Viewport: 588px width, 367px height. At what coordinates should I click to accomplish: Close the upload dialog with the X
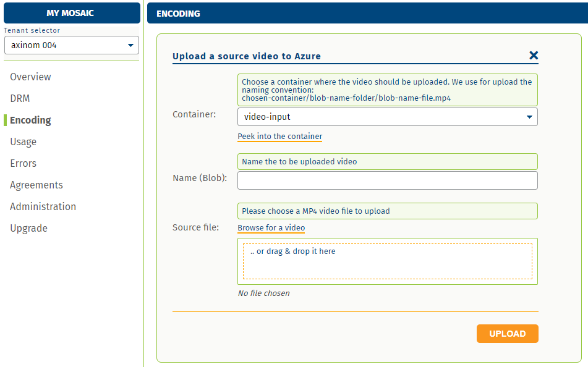coord(533,55)
